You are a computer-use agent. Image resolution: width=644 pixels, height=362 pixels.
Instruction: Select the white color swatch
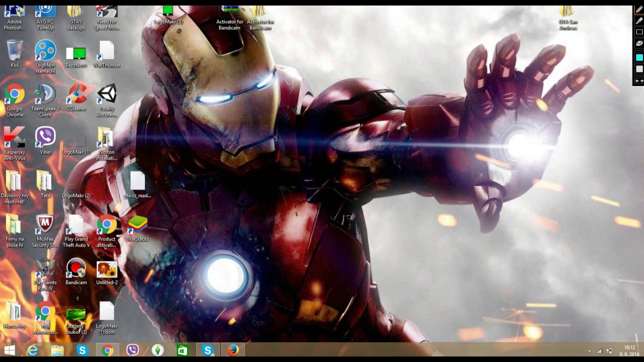pyautogui.click(x=639, y=69)
